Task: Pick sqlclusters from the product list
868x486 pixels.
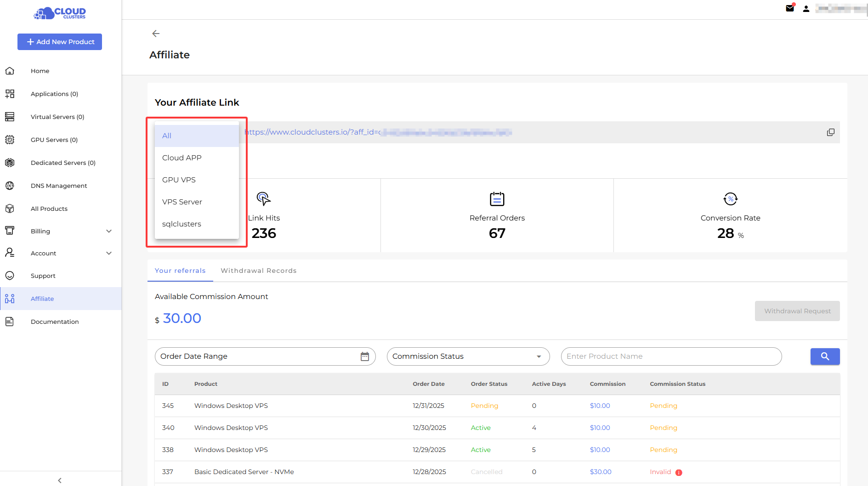Action: click(x=182, y=224)
